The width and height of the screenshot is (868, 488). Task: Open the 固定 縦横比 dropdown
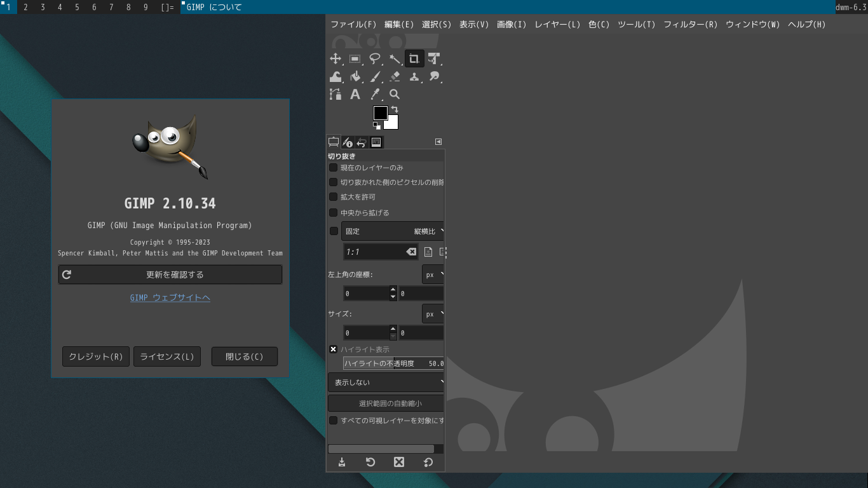[x=393, y=231]
